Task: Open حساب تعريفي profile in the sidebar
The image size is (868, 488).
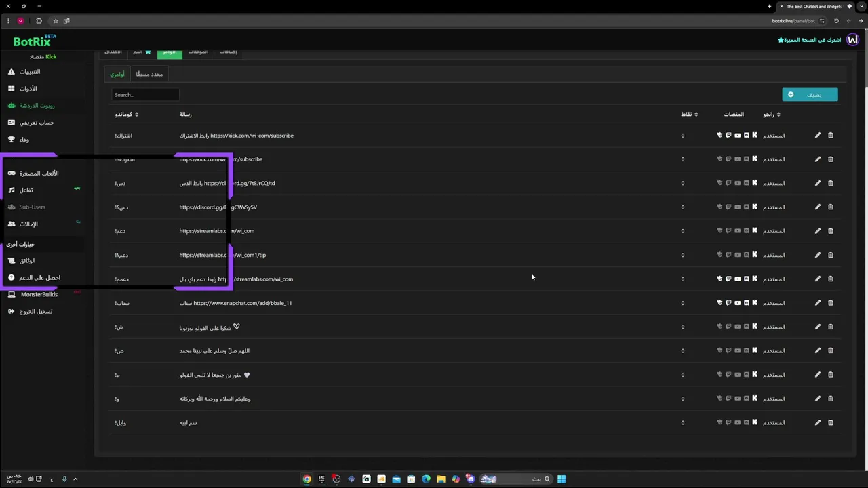Action: [x=31, y=122]
